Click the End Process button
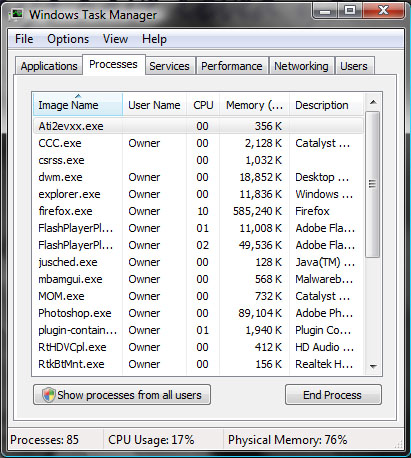This screenshot has width=411, height=458. coord(333,395)
